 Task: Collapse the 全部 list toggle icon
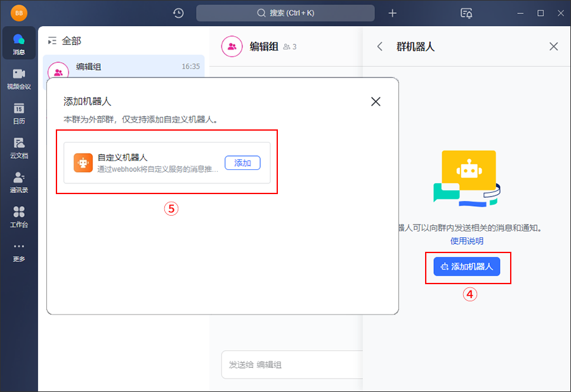(52, 41)
